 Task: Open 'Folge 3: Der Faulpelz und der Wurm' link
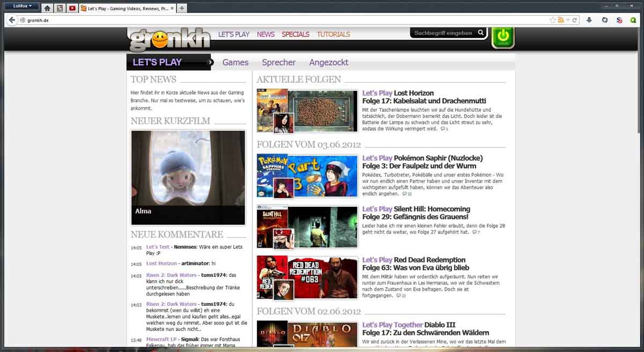pyautogui.click(x=419, y=166)
